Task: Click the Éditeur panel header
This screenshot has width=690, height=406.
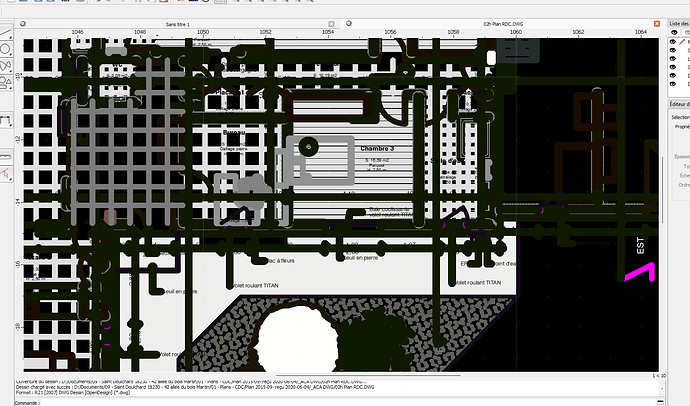Action: [679, 104]
